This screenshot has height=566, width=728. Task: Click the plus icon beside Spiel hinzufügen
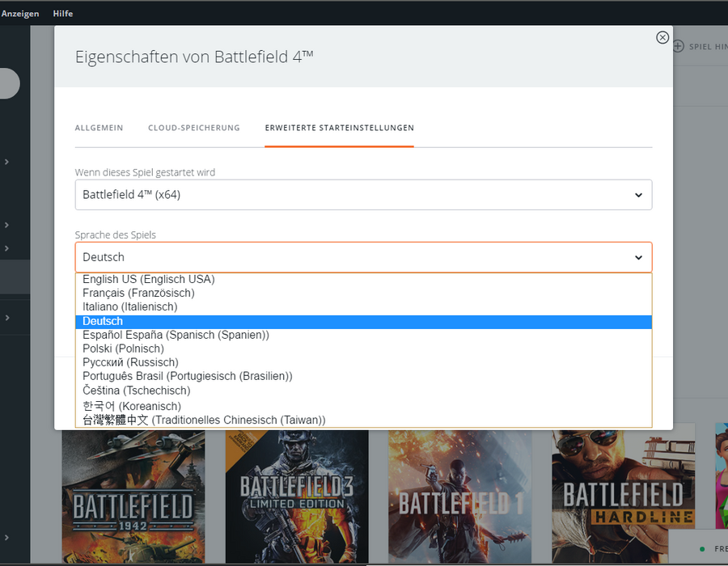679,46
